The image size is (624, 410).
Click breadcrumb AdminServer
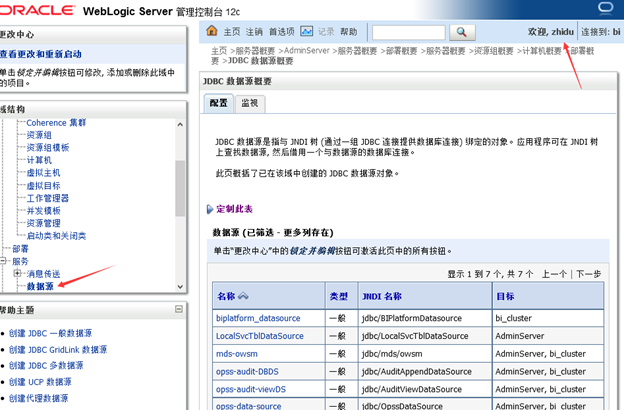[307, 51]
